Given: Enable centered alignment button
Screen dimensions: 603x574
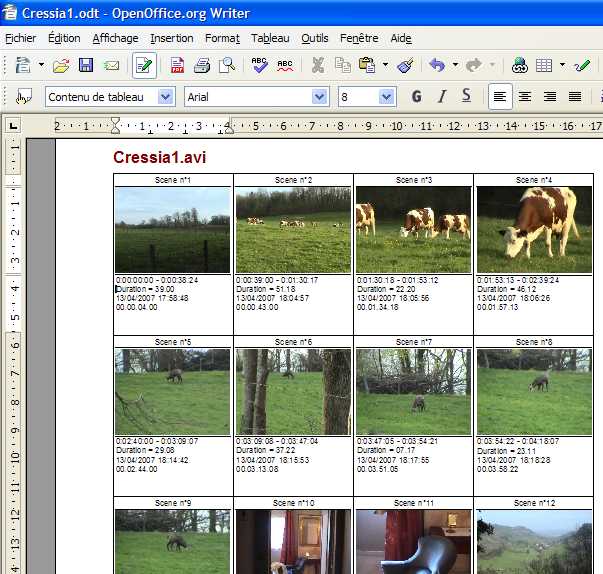Looking at the screenshot, I should [525, 96].
